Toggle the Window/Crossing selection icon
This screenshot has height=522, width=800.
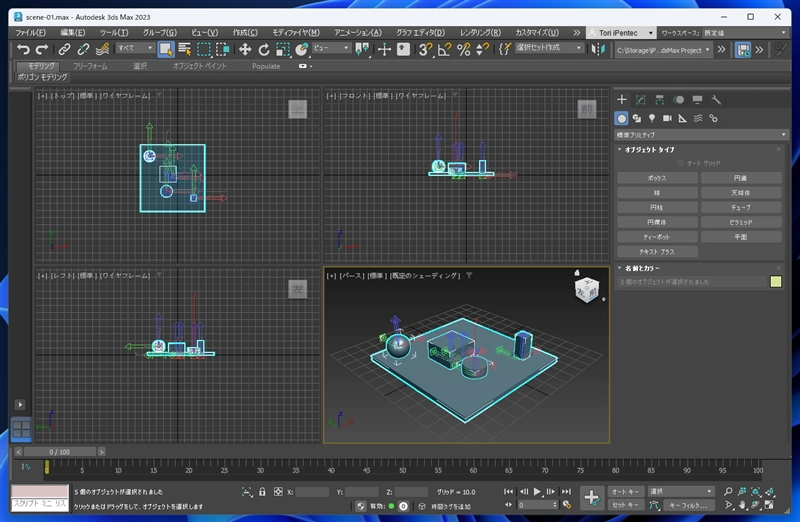point(222,49)
